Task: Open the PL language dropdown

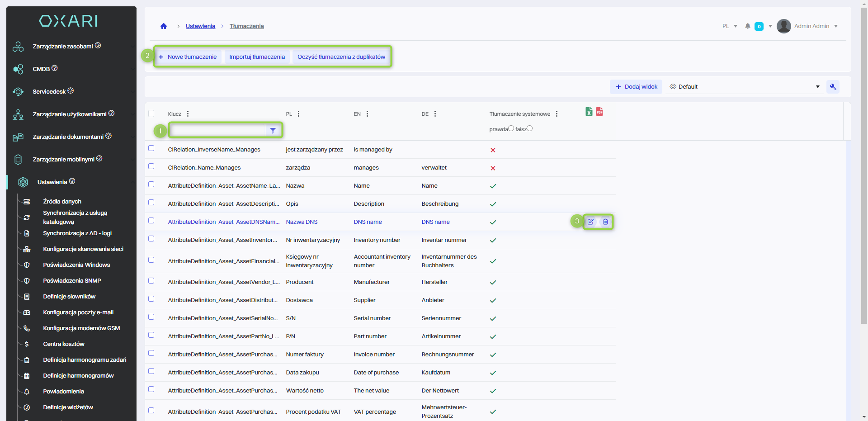Action: click(730, 26)
